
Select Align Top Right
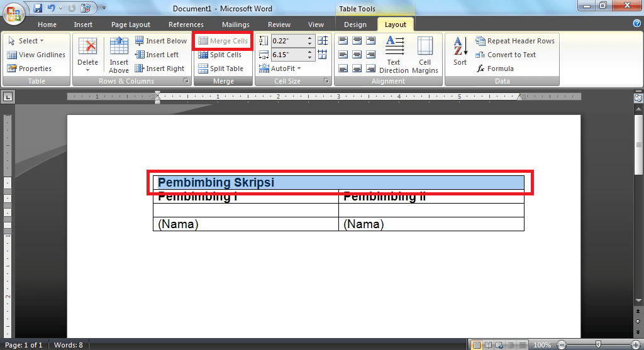click(371, 41)
